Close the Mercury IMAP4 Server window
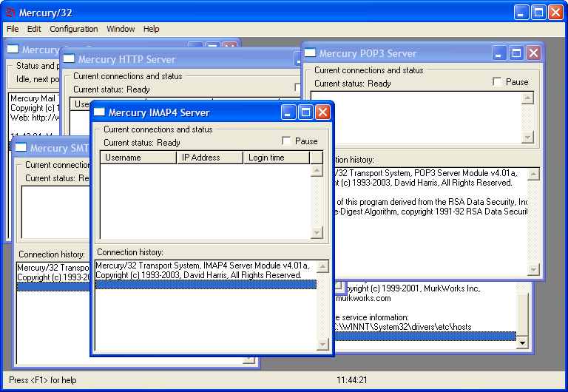568x392 pixels. (x=322, y=112)
